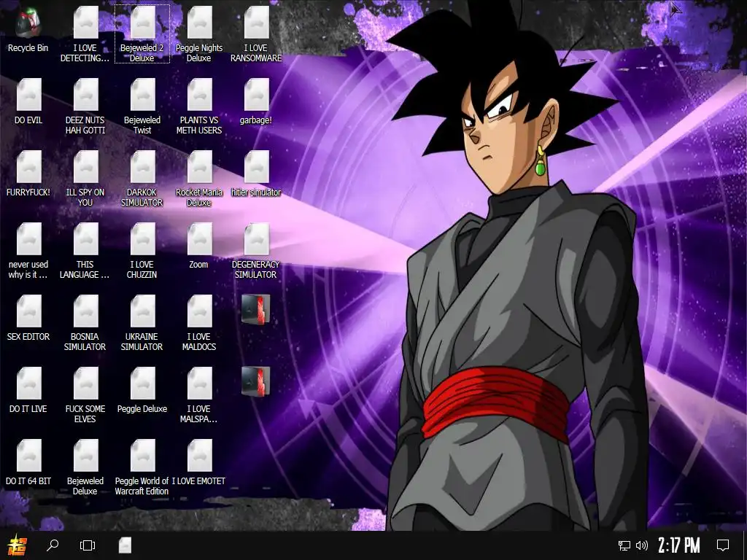Click the pinned blank file taskbar icon

click(x=125, y=545)
